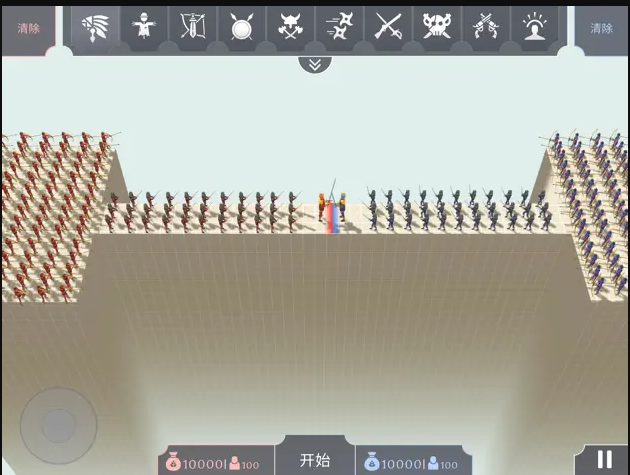630x475 pixels.
Task: Choose the ninja shuriken unit category
Action: click(339, 27)
